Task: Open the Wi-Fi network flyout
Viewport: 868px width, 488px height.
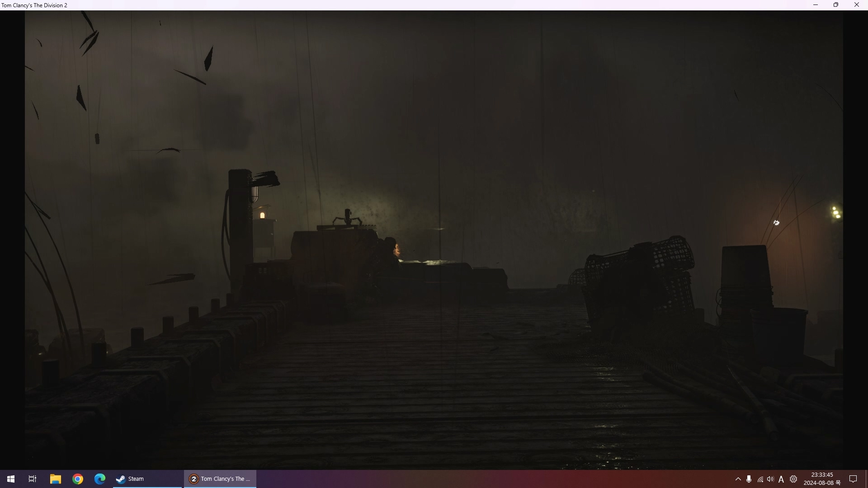Action: pos(760,479)
